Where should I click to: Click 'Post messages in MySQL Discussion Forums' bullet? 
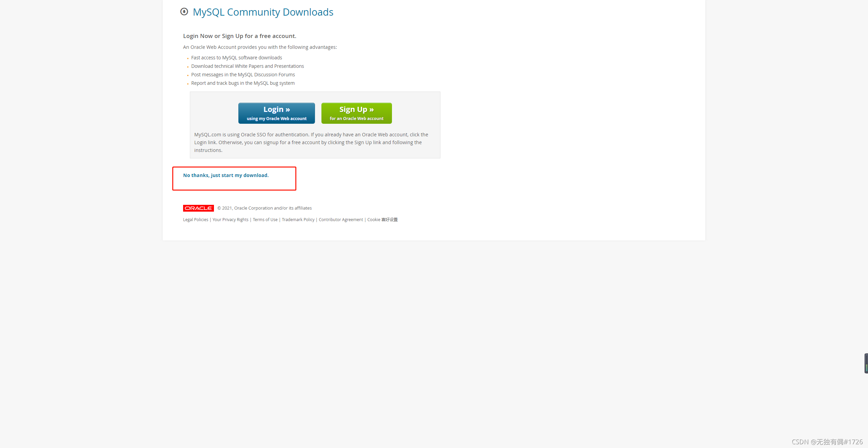(243, 75)
